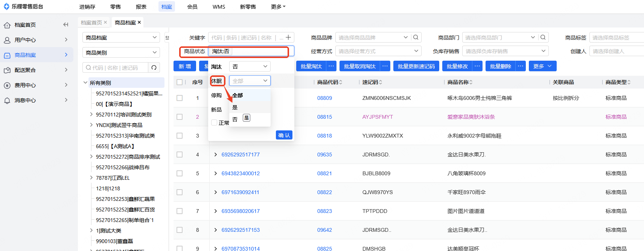Collapse the sidebar with the arrow icon
Screen dimensions: 644x251
point(66,24)
